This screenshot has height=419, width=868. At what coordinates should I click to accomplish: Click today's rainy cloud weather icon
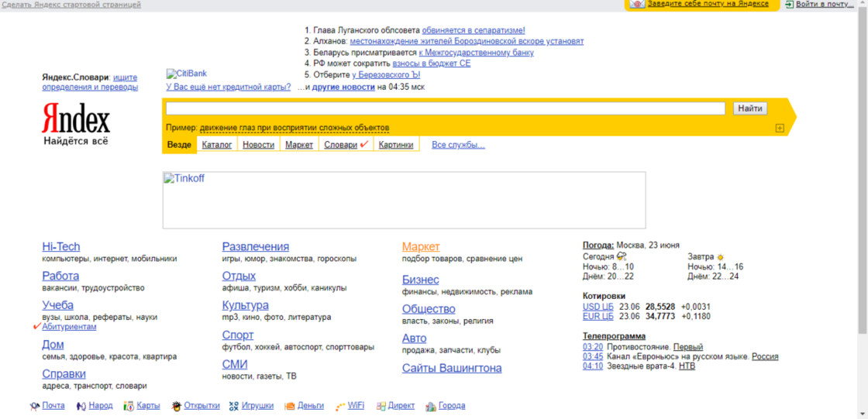622,257
